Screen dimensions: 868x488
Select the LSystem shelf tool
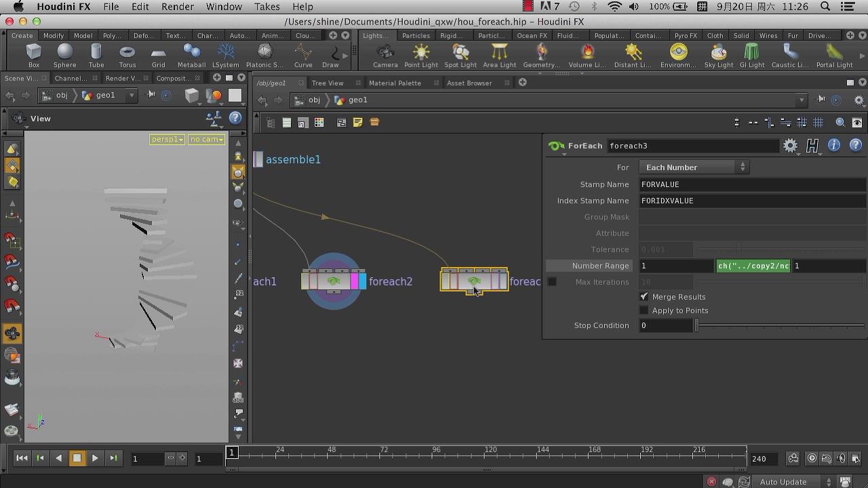click(x=225, y=56)
